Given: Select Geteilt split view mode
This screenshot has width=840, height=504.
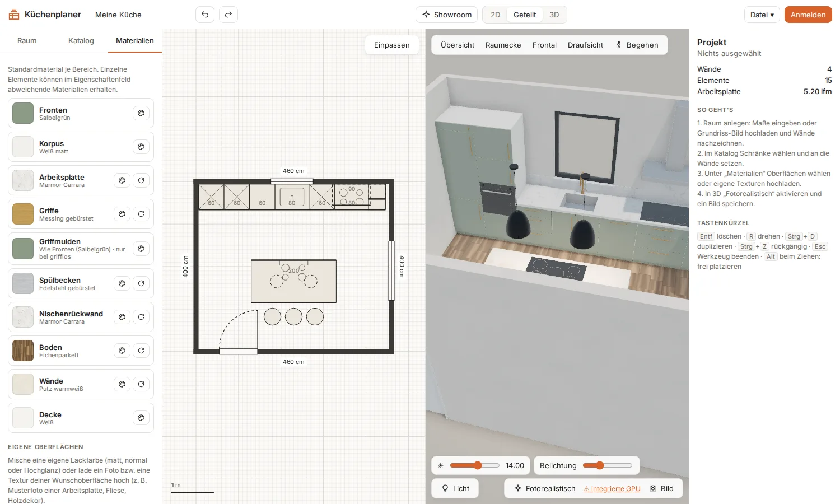Looking at the screenshot, I should tap(525, 15).
